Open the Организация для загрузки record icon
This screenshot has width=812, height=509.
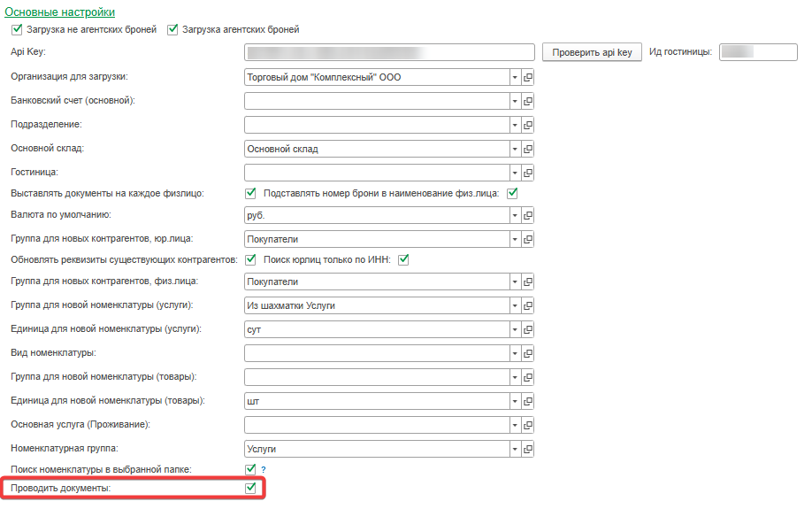coord(528,77)
